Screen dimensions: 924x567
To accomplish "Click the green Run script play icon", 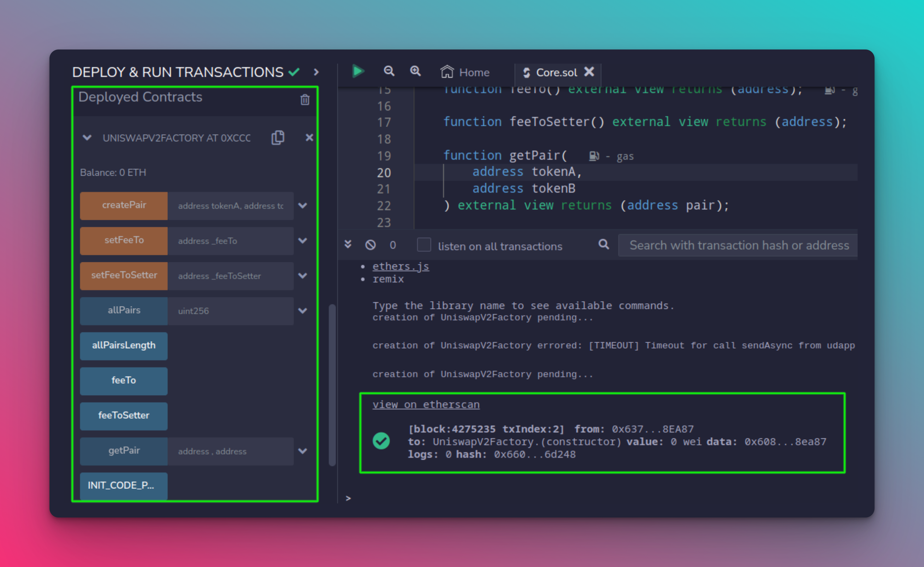I will pos(358,71).
